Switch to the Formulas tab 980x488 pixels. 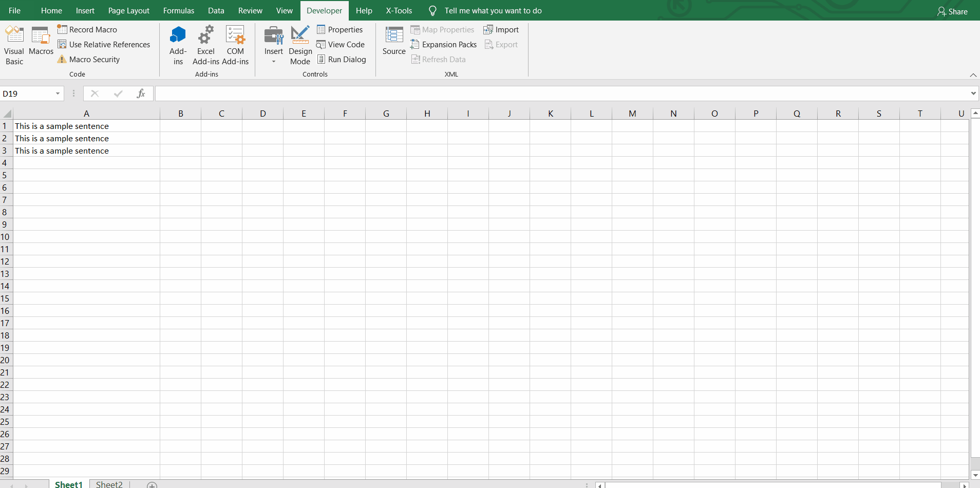tap(179, 10)
